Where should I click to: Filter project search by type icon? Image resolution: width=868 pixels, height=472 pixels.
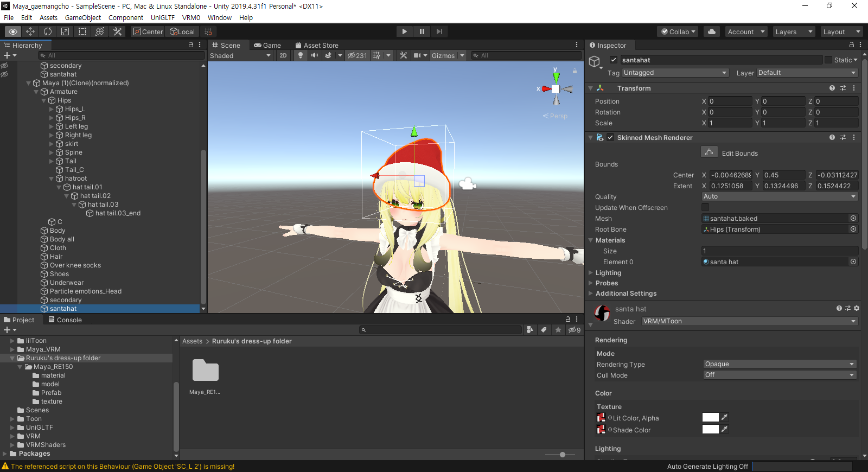530,330
